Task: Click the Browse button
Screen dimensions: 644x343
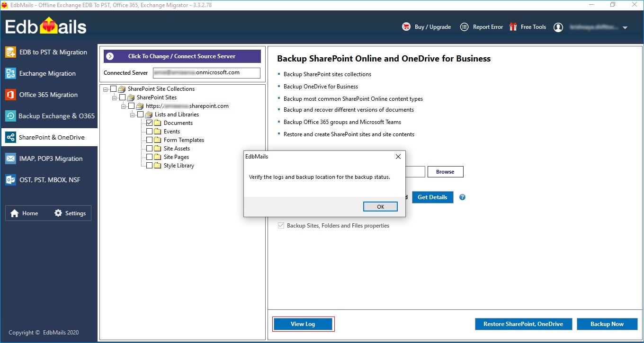Action: (x=445, y=172)
